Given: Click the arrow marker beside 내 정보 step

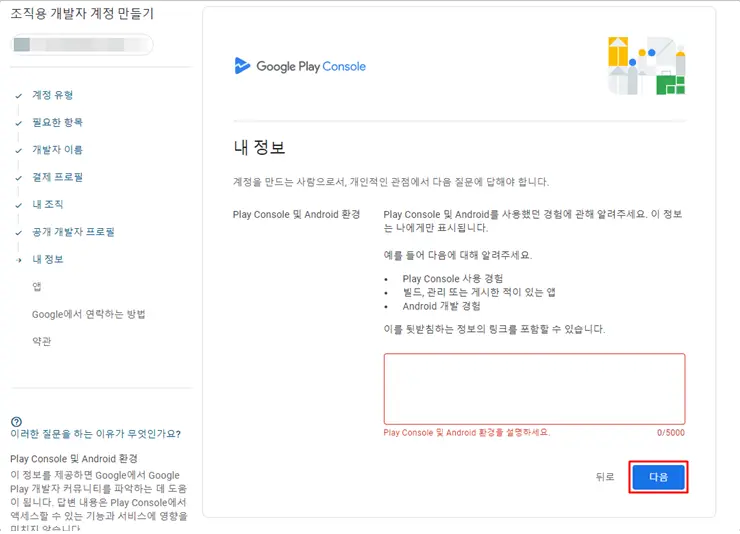Looking at the screenshot, I should tap(18, 260).
